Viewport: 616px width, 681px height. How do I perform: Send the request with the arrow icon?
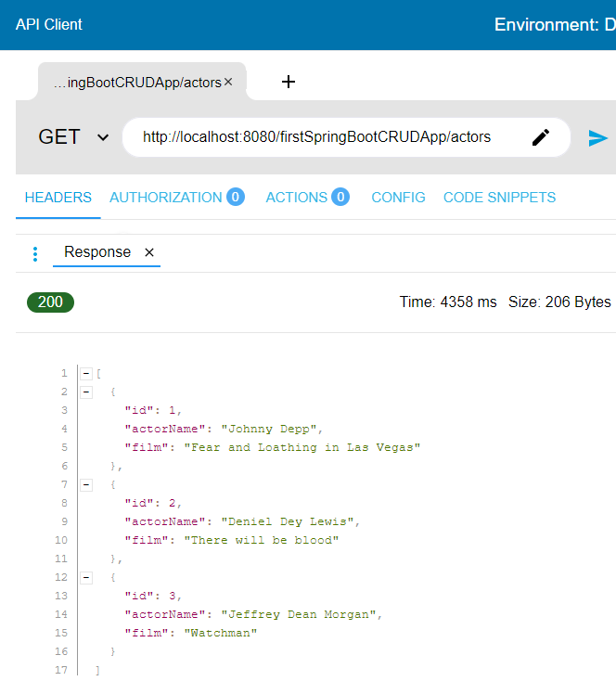[x=597, y=138]
